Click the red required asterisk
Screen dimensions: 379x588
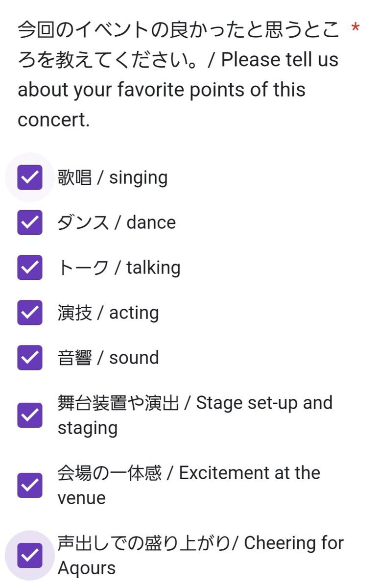355,29
